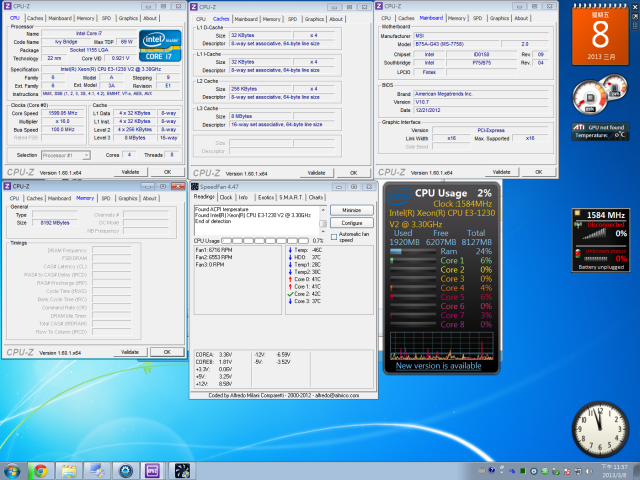Open the SpeedFan Charts tab
This screenshot has height=480, width=640.
point(316,198)
